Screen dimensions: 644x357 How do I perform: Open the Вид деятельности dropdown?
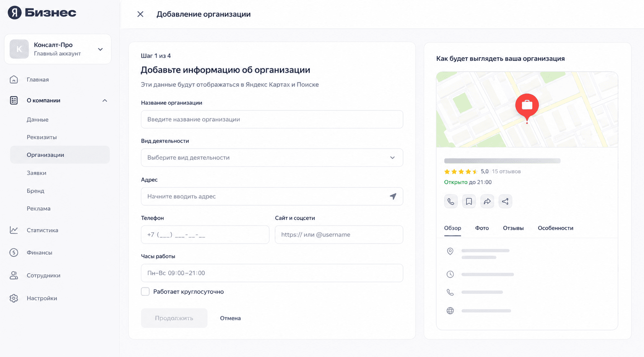(x=272, y=157)
